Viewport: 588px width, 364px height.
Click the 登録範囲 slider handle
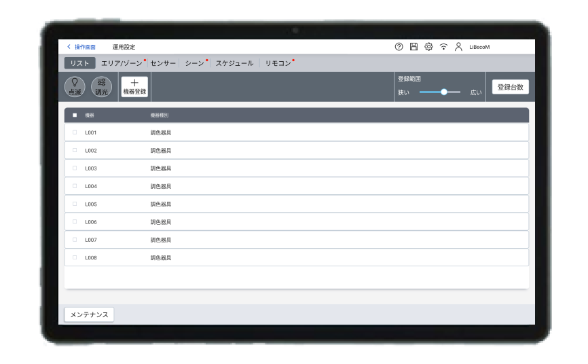[444, 92]
